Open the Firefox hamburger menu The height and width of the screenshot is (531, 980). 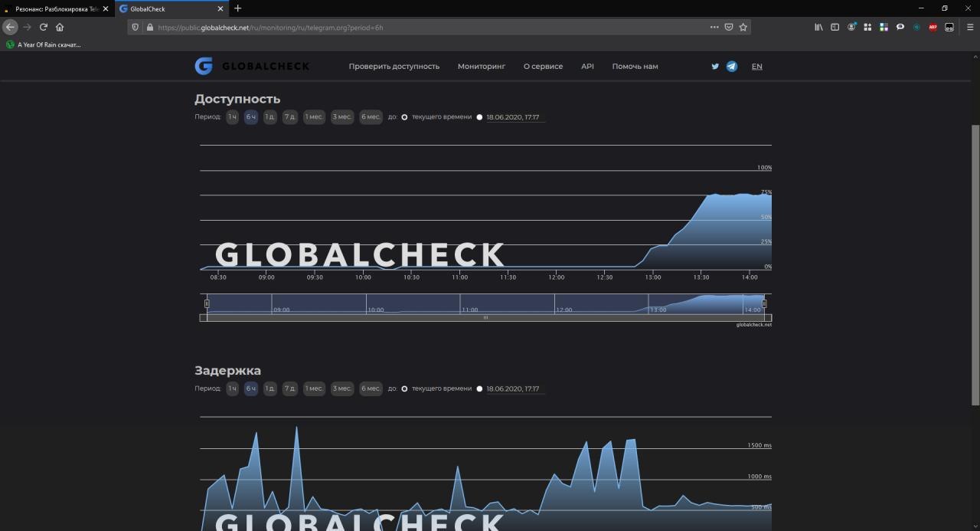[x=970, y=27]
